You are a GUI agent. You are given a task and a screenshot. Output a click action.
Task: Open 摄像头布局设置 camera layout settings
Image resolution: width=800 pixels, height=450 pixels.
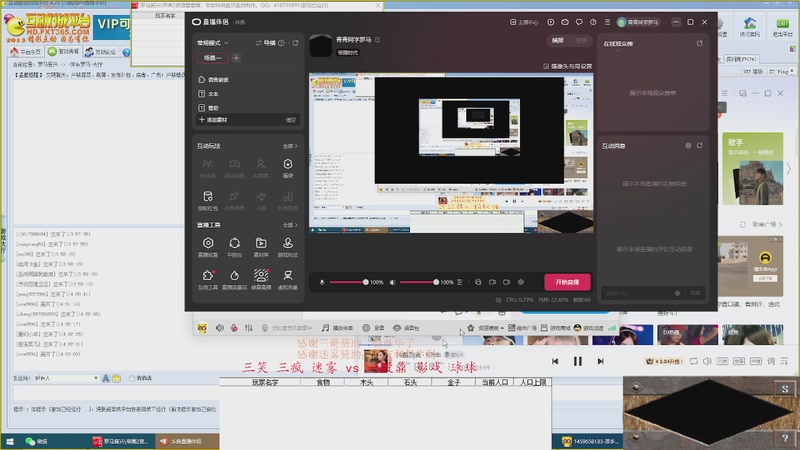coord(568,66)
